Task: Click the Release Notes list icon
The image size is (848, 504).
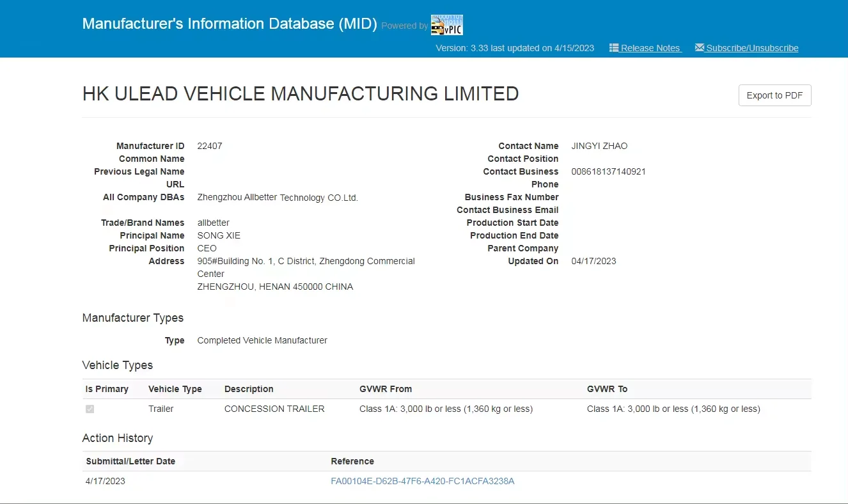Action: pyautogui.click(x=613, y=48)
